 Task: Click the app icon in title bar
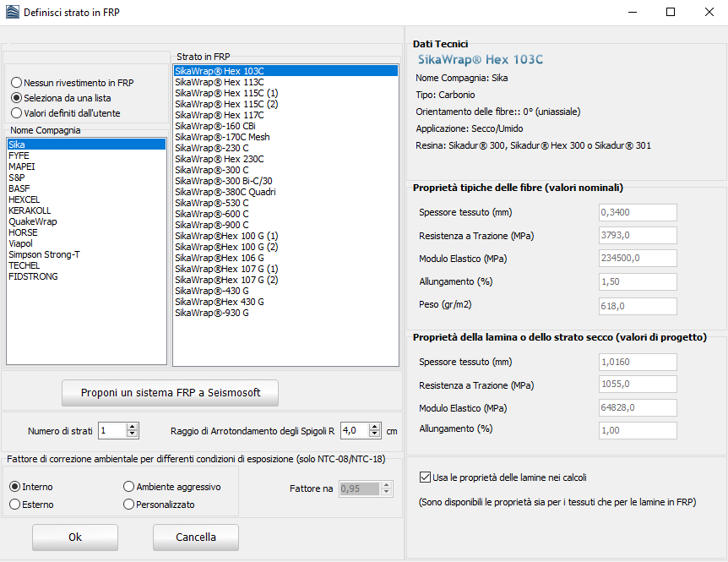point(11,12)
